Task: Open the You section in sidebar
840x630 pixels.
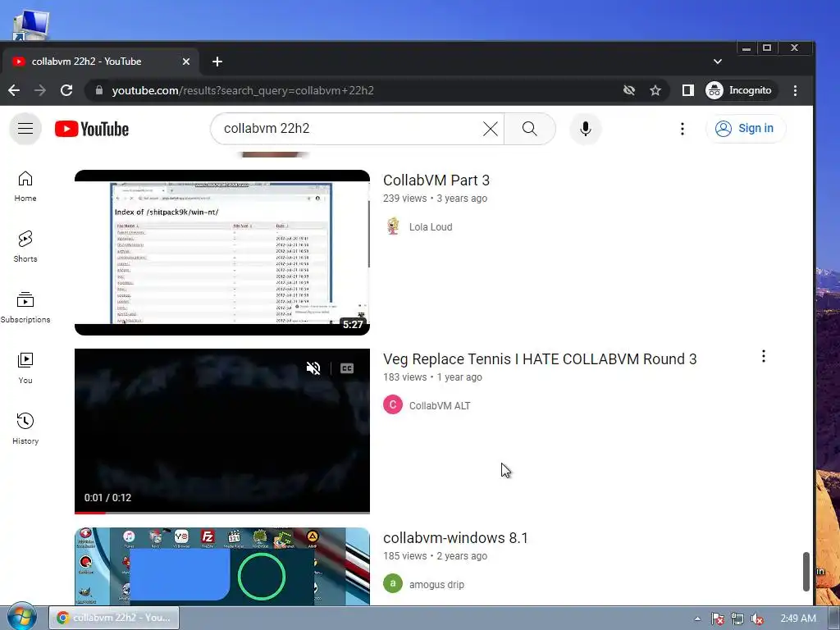Action: click(25, 368)
